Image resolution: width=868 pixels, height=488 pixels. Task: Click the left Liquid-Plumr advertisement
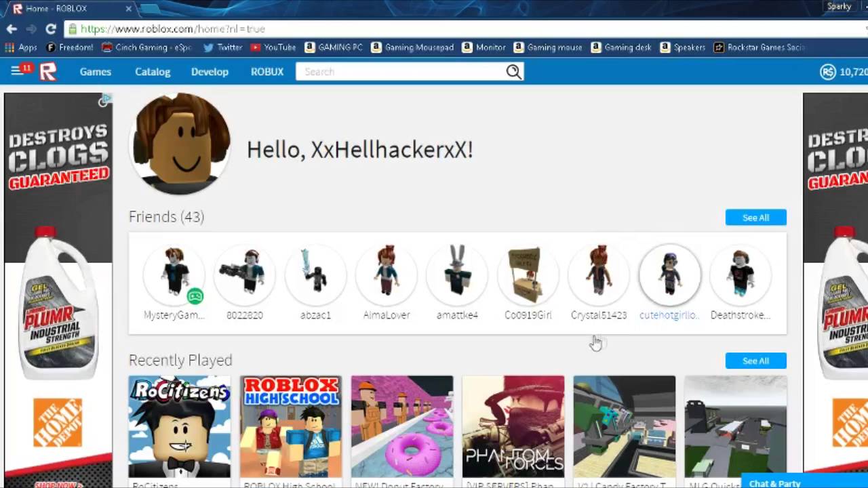[x=58, y=290]
